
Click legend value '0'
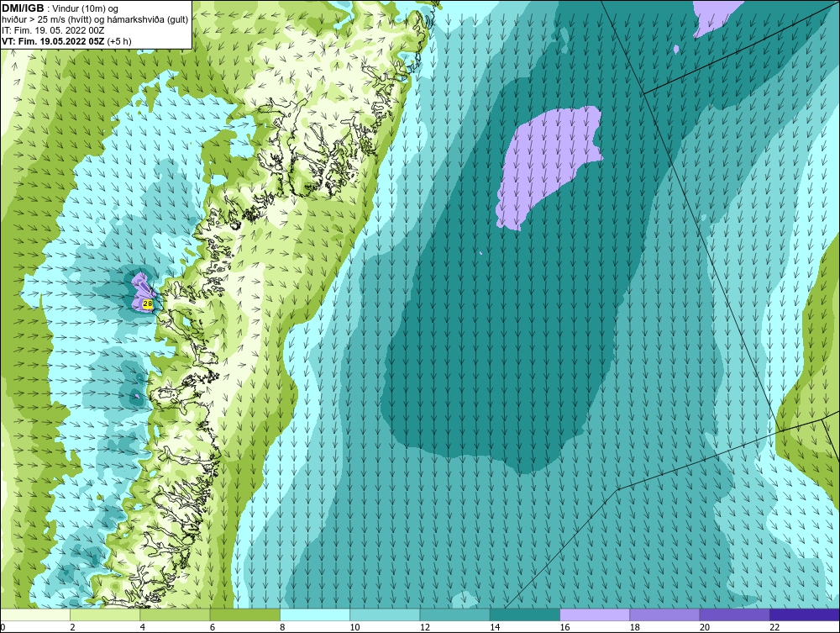tap(3, 628)
